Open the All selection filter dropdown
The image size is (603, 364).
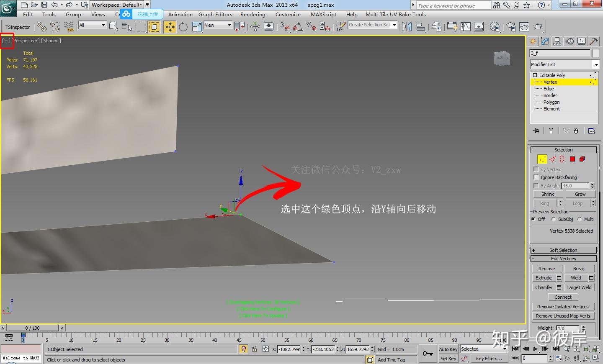(x=93, y=25)
